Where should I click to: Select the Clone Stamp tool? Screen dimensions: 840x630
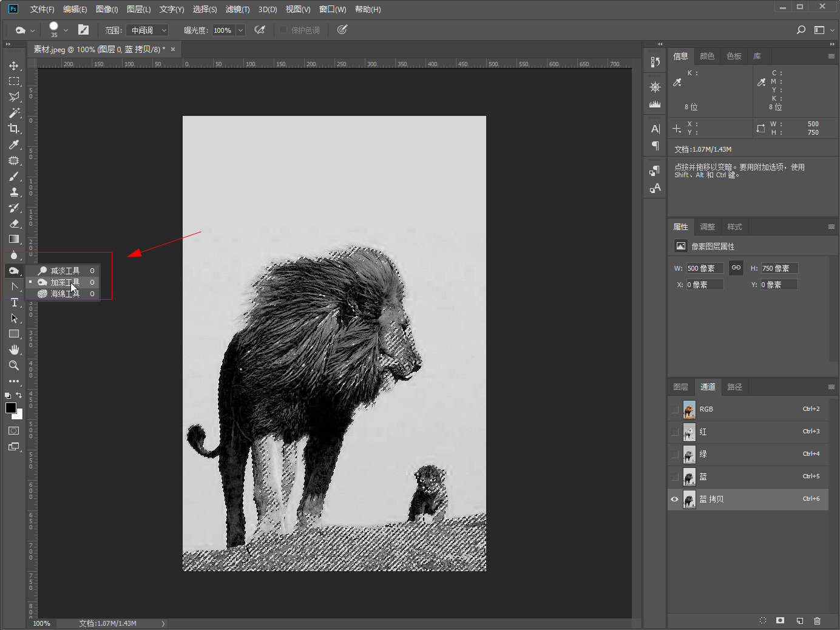pyautogui.click(x=14, y=192)
